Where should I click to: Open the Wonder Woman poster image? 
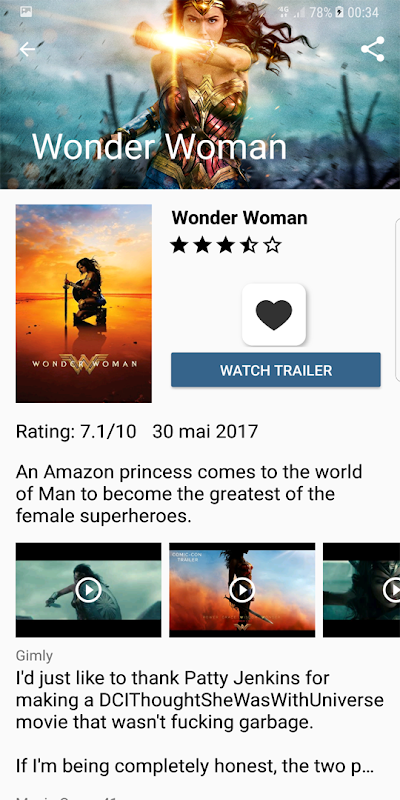(x=84, y=304)
